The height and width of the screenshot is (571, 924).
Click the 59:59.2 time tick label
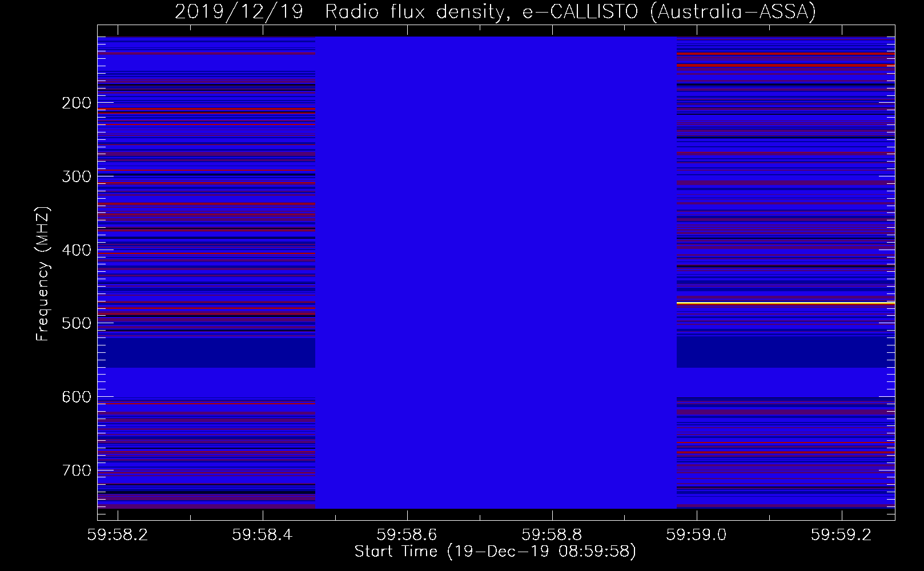(x=842, y=534)
